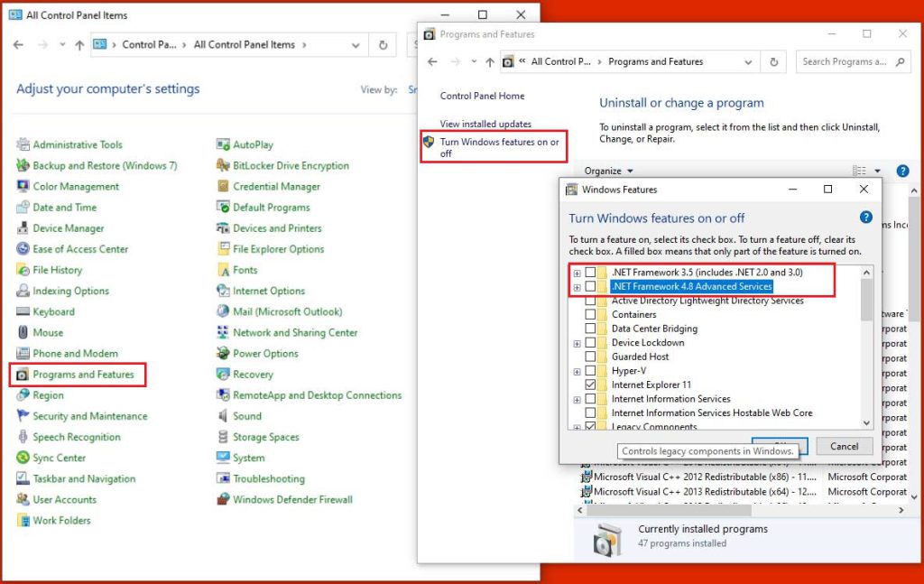Click View installed updates link
The height and width of the screenshot is (584, 924).
point(485,124)
